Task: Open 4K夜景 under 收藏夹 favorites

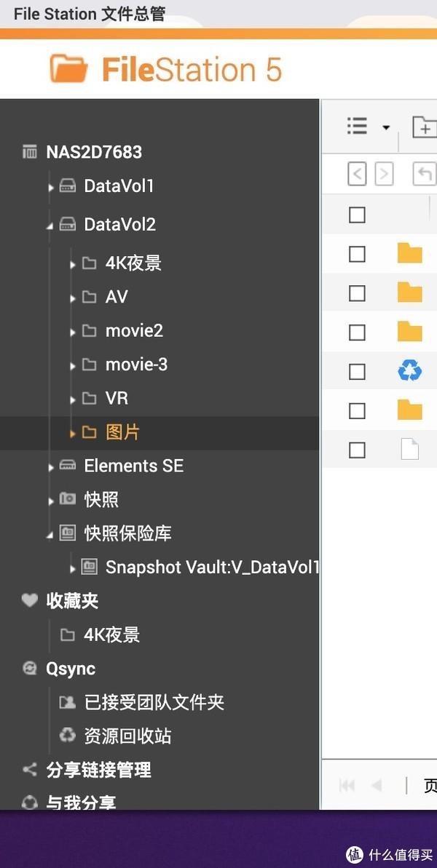Action: (x=111, y=634)
